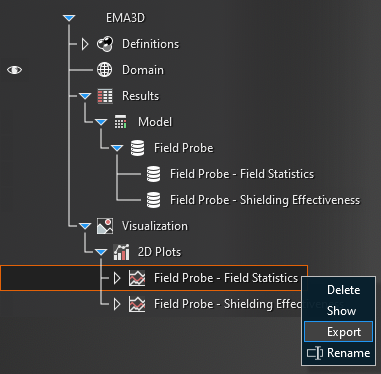Click the Visualization picture icon
The image size is (381, 374).
[105, 226]
